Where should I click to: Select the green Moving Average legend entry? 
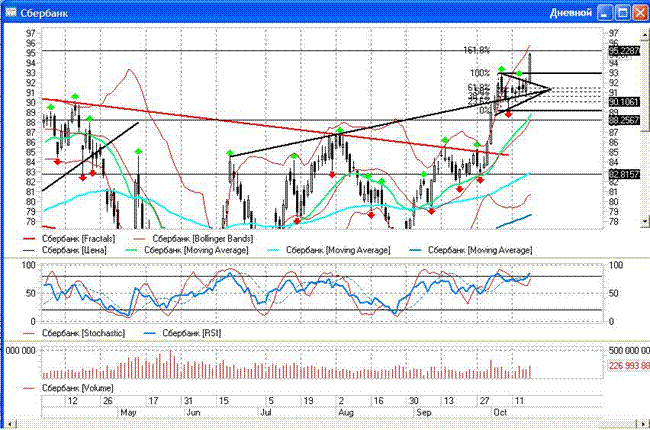click(186, 250)
